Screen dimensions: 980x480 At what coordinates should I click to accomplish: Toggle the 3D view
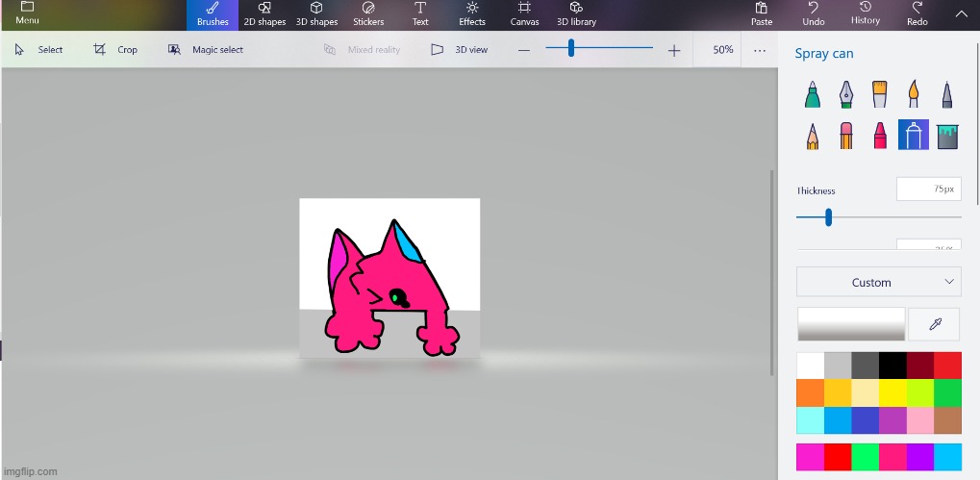(460, 49)
